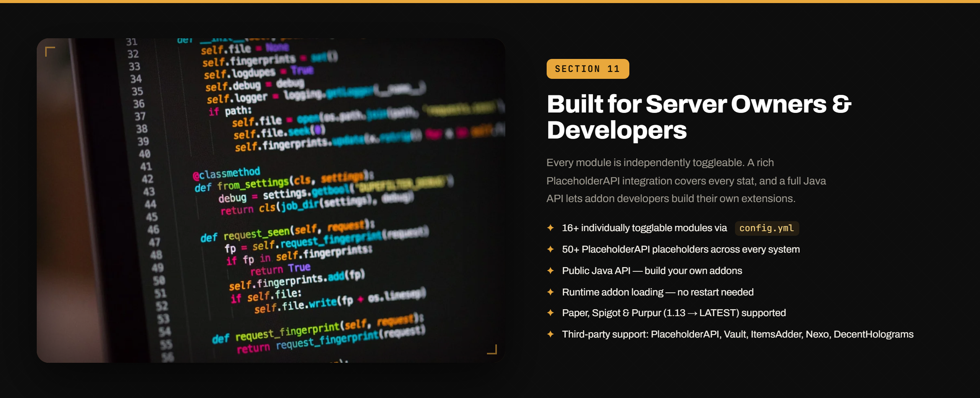The image size is (980, 398).
Task: Click the star bullet beside 'Third-party support'
Action: (550, 334)
